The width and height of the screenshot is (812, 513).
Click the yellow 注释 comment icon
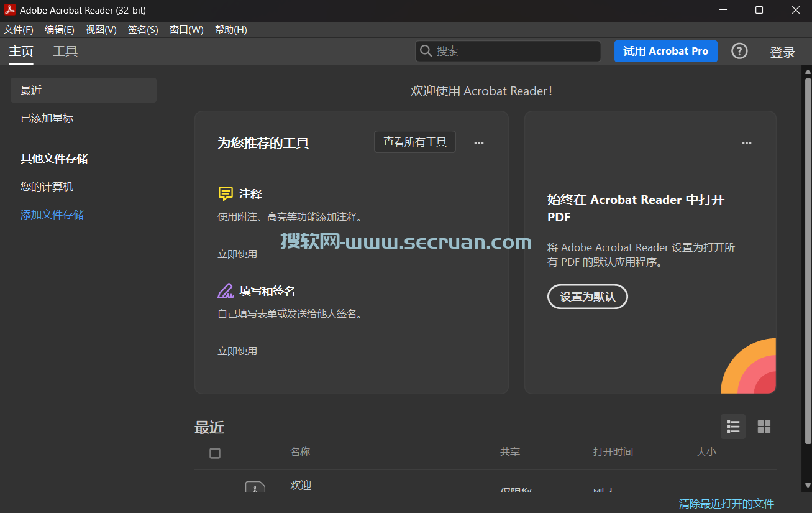click(226, 194)
